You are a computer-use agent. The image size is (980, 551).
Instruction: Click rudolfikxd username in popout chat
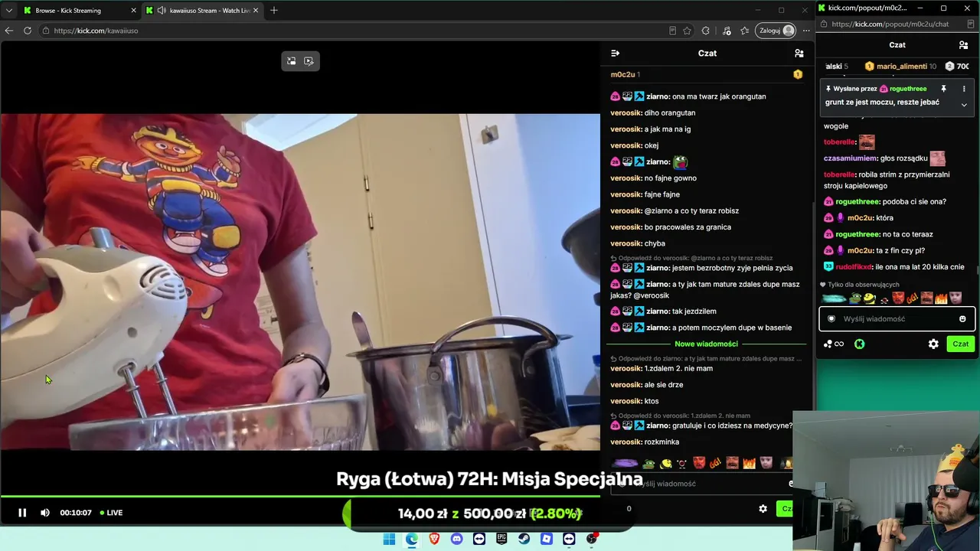[x=853, y=267]
